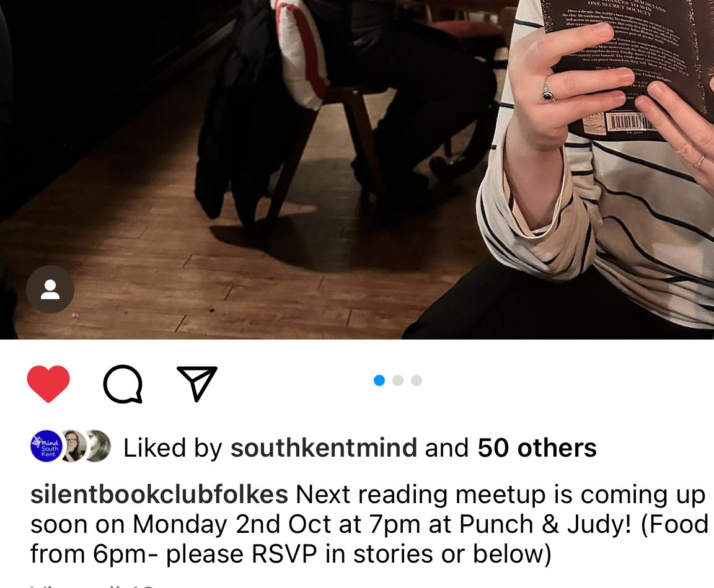Jump to the third carousel dot

click(x=416, y=380)
